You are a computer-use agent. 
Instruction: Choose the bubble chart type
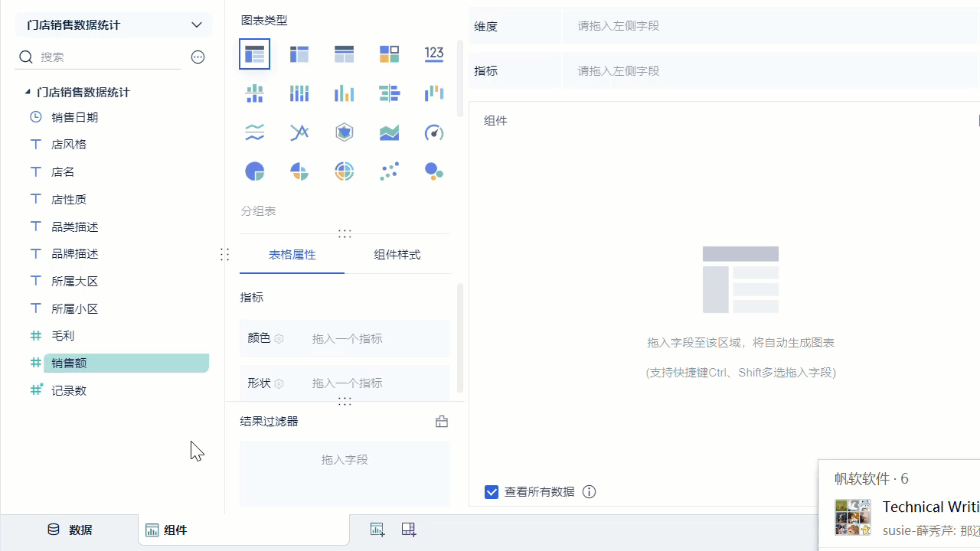point(433,171)
